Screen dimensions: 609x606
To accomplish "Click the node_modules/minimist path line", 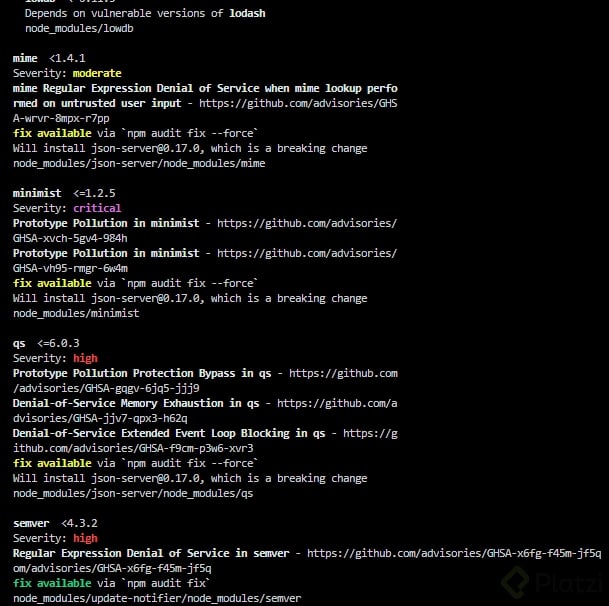I will point(76,313).
